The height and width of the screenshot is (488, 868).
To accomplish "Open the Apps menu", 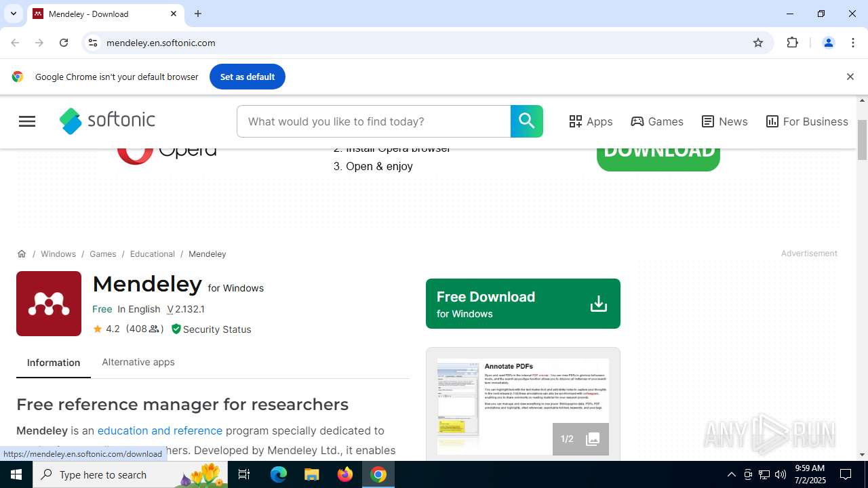I will click(x=591, y=121).
